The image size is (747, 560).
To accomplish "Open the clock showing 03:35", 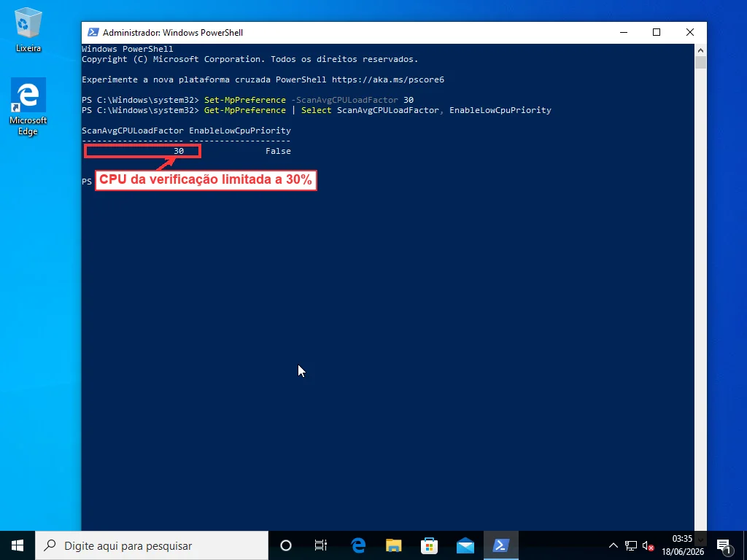I will [x=683, y=545].
